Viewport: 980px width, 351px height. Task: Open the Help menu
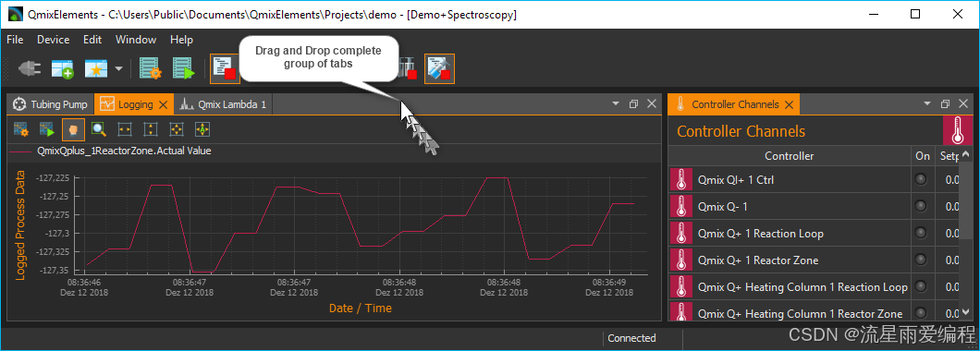click(x=182, y=40)
